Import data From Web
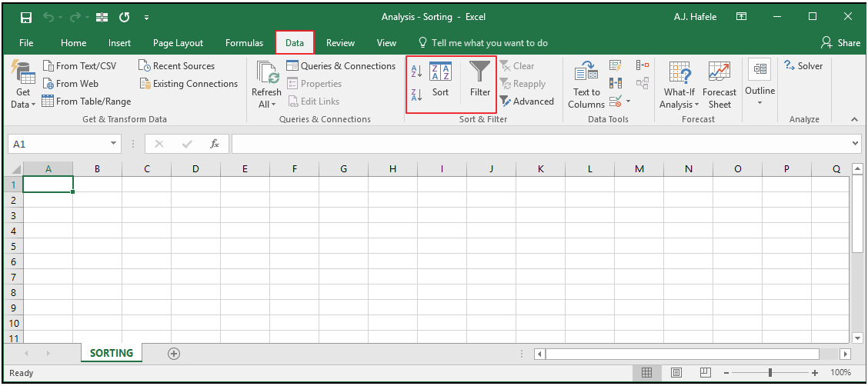868x386 pixels. tap(71, 84)
